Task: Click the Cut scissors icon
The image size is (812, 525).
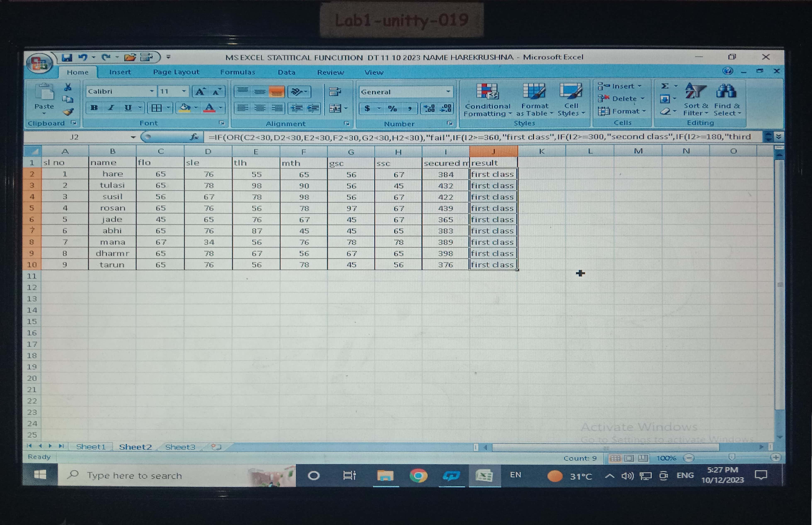Action: (68, 87)
